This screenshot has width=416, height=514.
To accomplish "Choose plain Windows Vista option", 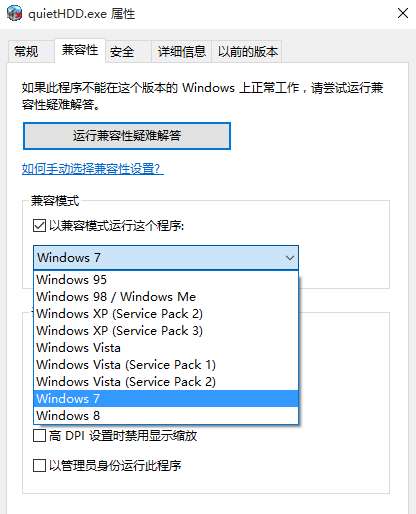I will (x=166, y=348).
